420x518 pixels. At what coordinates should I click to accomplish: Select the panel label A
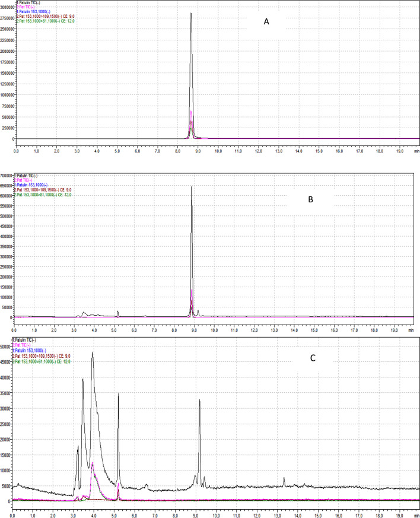pos(266,21)
